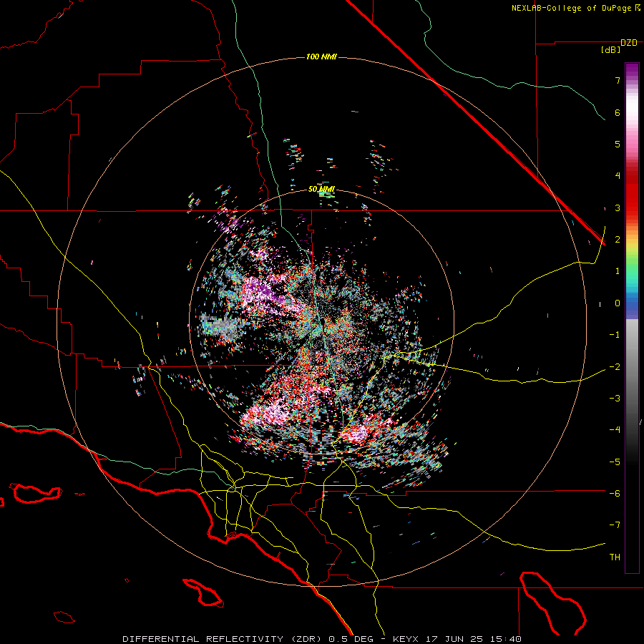Click the -5 dB scale label
The image size is (644, 644).
615,462
